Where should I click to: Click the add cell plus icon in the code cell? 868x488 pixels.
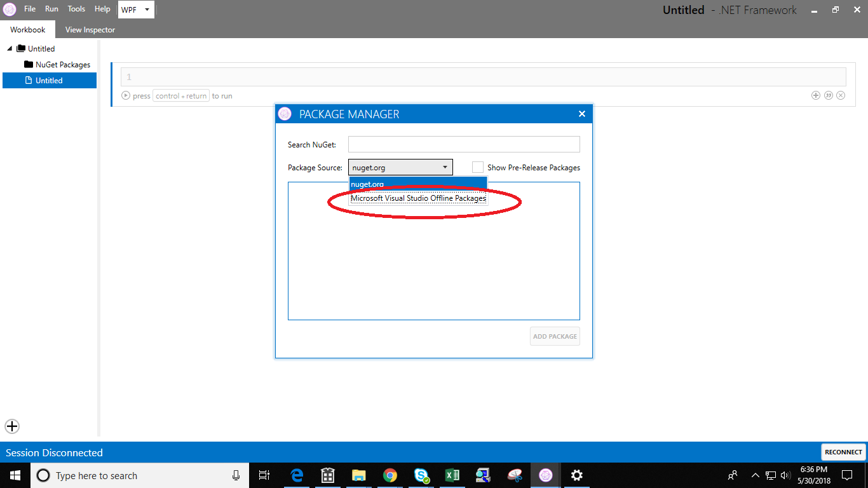pyautogui.click(x=816, y=95)
